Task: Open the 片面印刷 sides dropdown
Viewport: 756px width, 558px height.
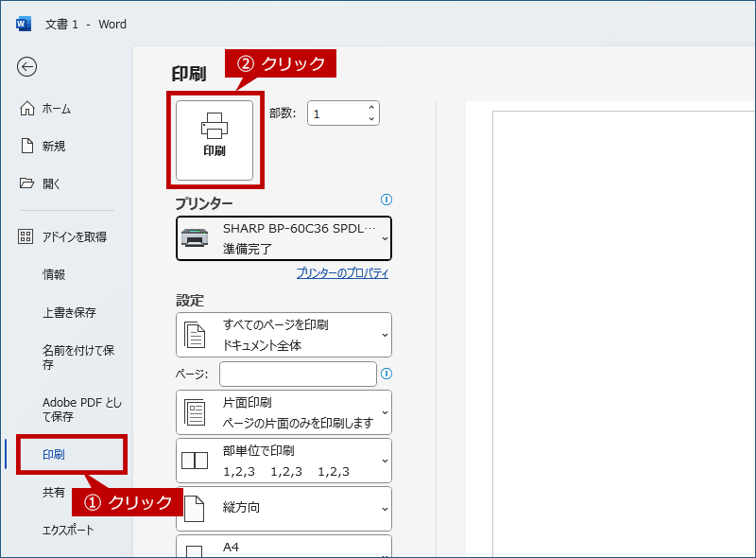Action: point(283,412)
